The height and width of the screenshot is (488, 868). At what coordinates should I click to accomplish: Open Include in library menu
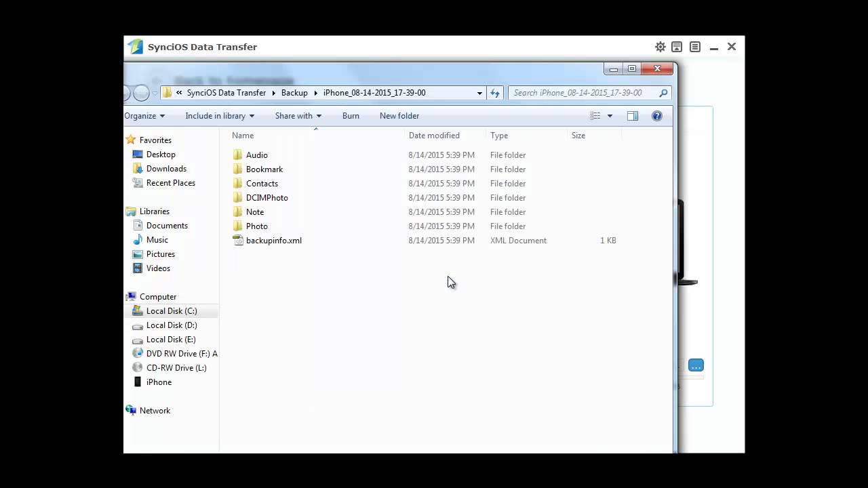[220, 116]
